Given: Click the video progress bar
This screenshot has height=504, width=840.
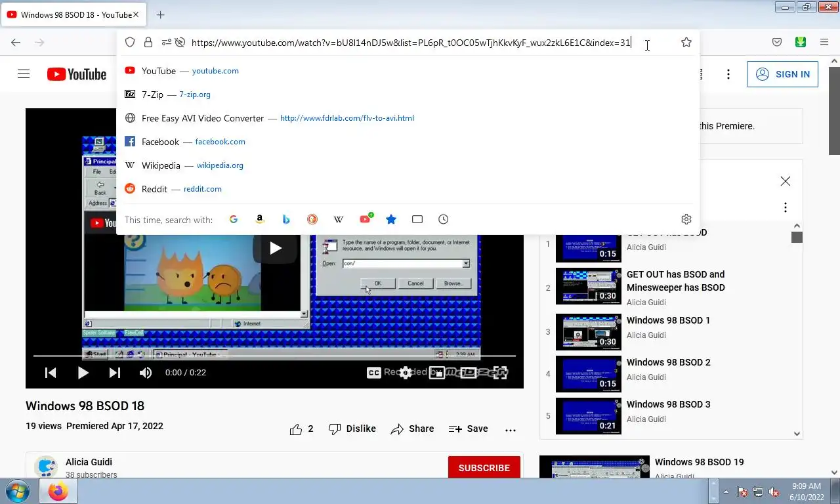Looking at the screenshot, I should [274, 356].
